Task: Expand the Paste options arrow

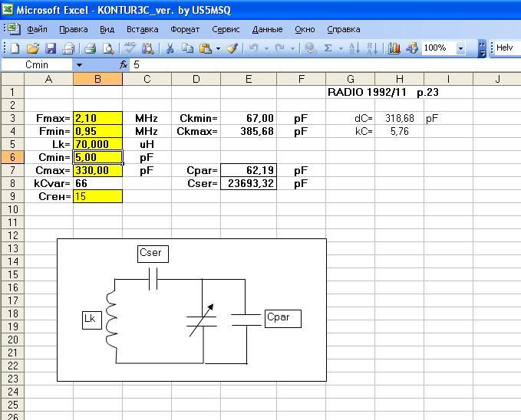Action: click(219, 48)
